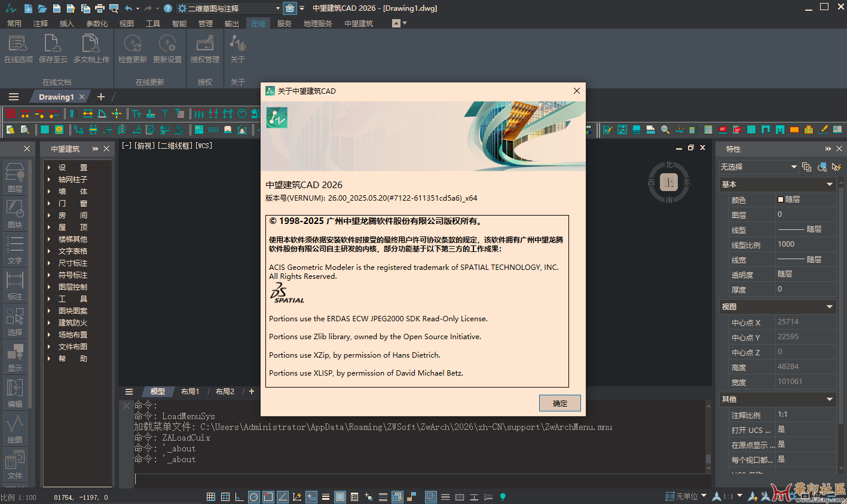Click the workspace switch toolbox icon
This screenshot has height=504, width=847.
click(x=290, y=8)
